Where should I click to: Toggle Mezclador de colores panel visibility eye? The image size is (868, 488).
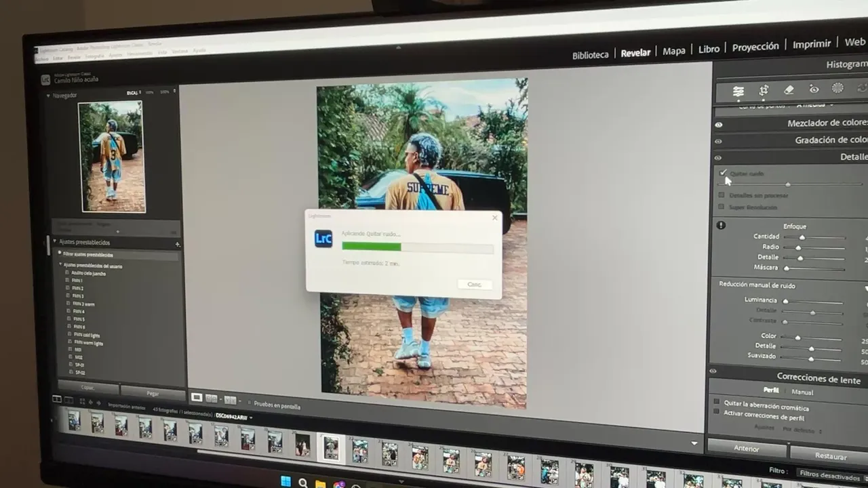tap(719, 125)
